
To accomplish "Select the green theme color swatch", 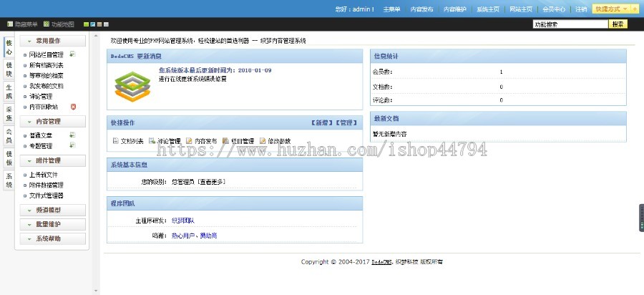I will pos(86,24).
